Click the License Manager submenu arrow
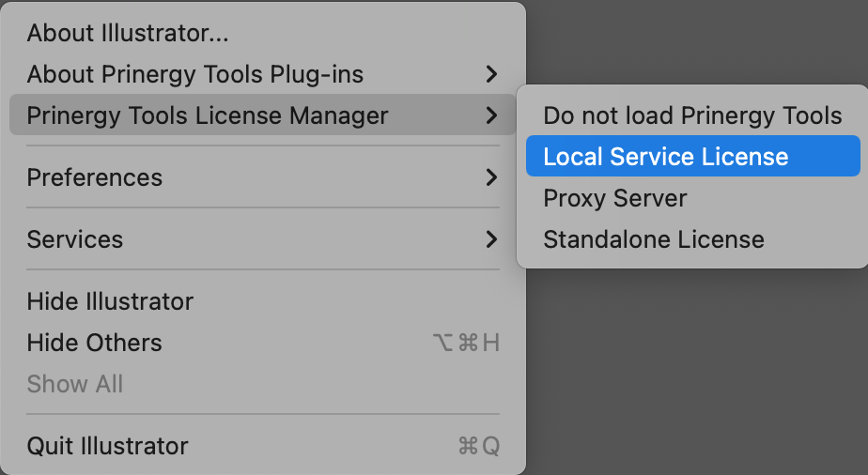Viewport: 868px width, 475px height. [x=491, y=115]
